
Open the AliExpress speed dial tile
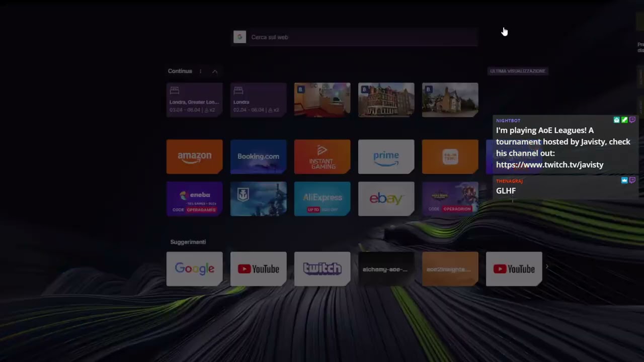tap(322, 199)
